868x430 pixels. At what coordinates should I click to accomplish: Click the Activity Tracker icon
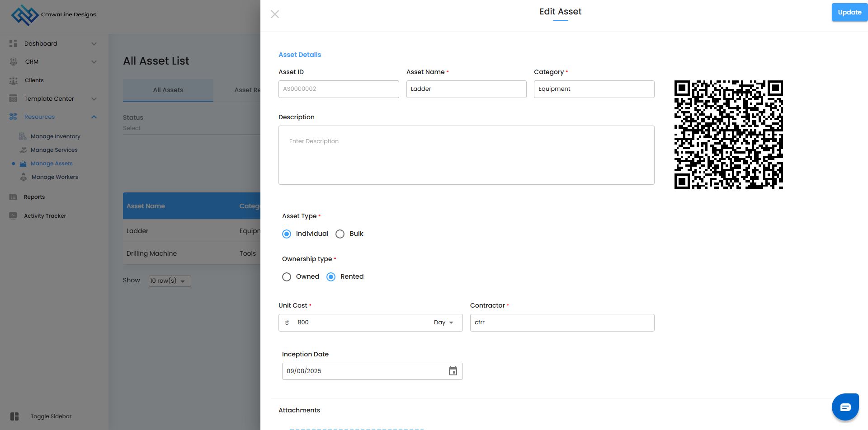(13, 216)
